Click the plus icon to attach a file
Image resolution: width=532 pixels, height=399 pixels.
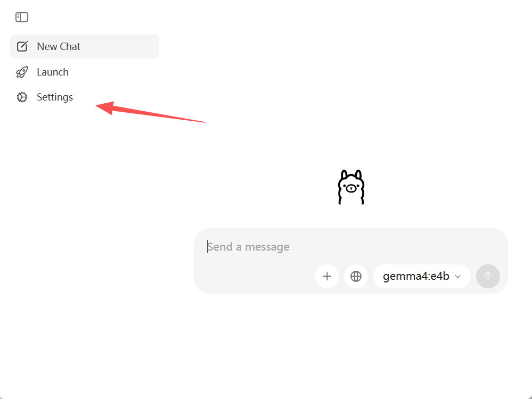(x=327, y=276)
